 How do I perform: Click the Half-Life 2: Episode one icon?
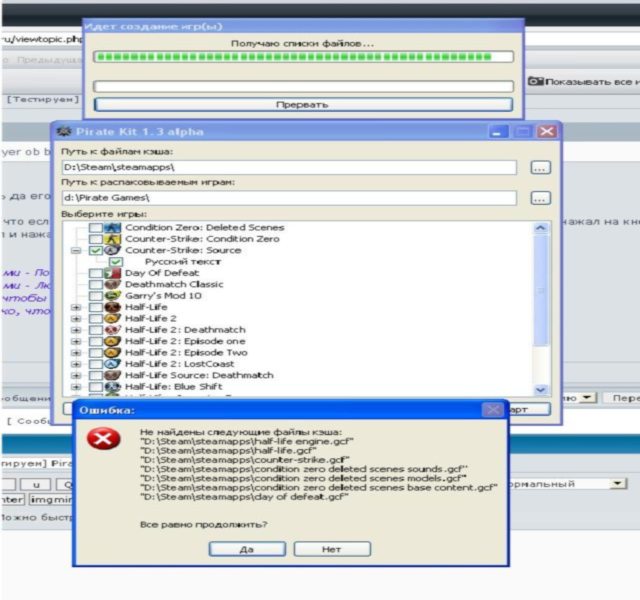coord(112,341)
